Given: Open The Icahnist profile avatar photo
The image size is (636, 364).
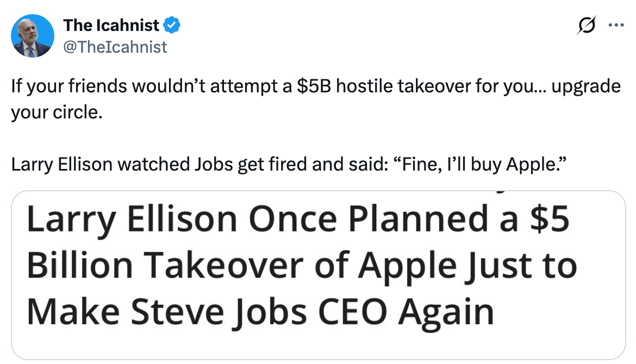Looking at the screenshot, I should (33, 36).
